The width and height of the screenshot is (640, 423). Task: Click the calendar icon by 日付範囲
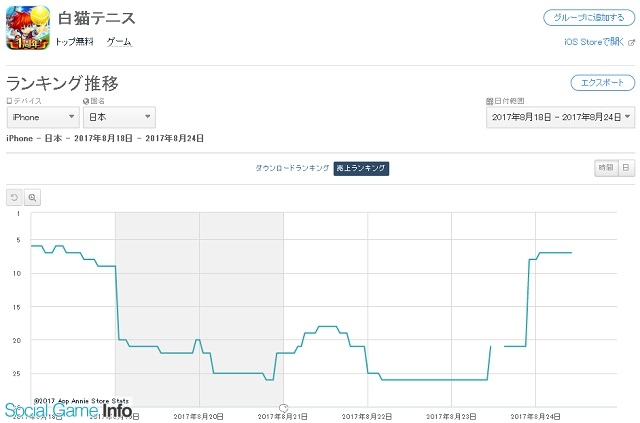coord(489,101)
